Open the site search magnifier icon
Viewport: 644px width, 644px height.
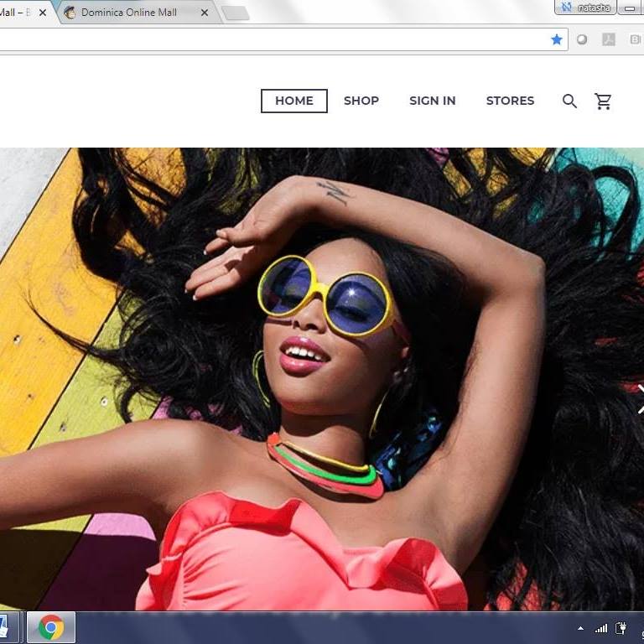(569, 101)
